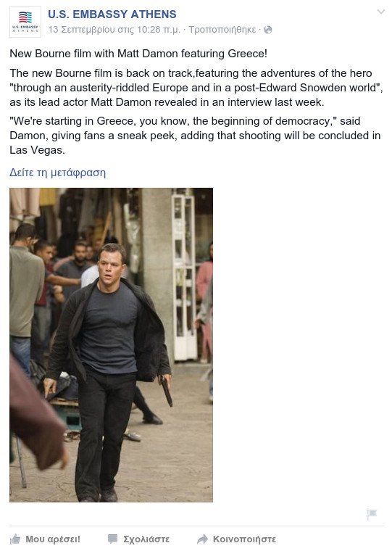Click Δείτε τη μετάφραση translation link

58,173
